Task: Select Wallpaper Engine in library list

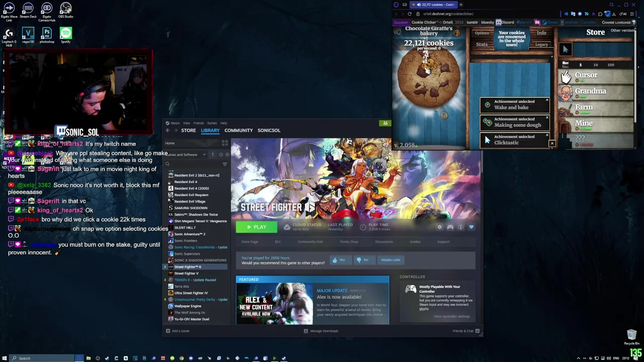Action: coord(187,306)
